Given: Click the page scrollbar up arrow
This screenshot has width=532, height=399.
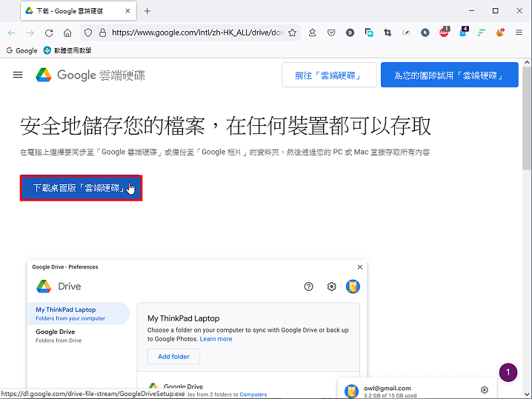Looking at the screenshot, I should [x=527, y=62].
